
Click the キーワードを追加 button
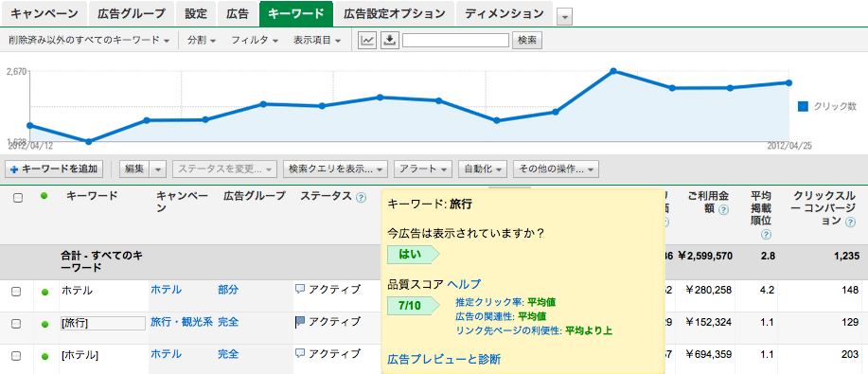[54, 169]
